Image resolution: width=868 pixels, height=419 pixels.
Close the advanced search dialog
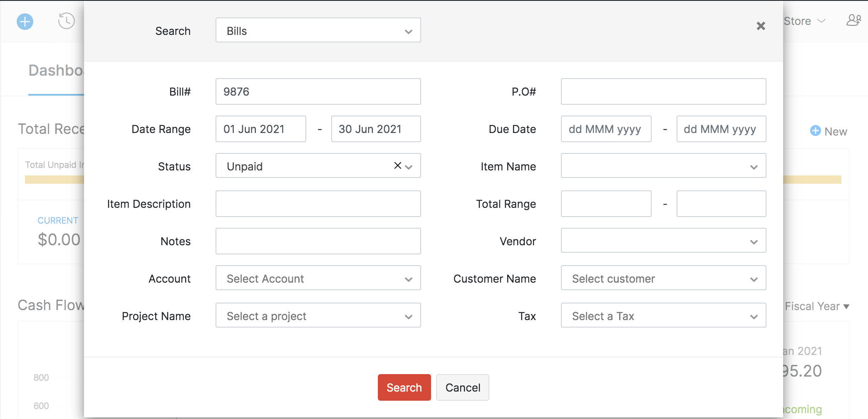click(761, 26)
